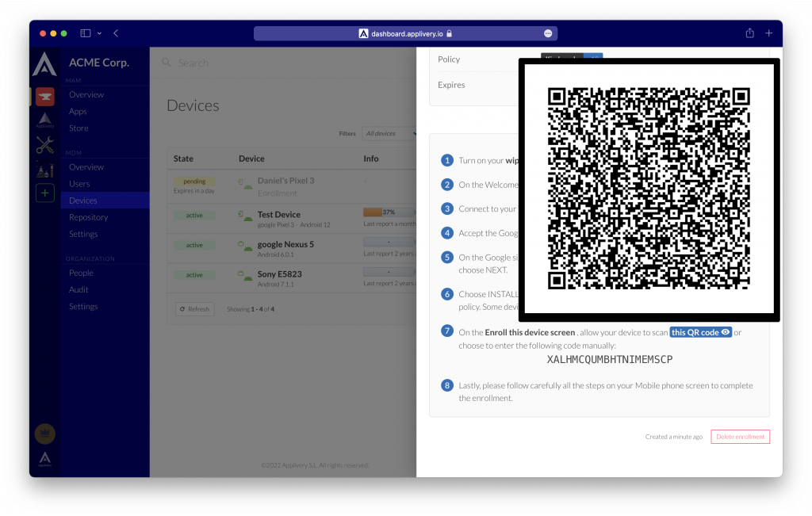Open the All devices filter dropdown

tap(389, 133)
